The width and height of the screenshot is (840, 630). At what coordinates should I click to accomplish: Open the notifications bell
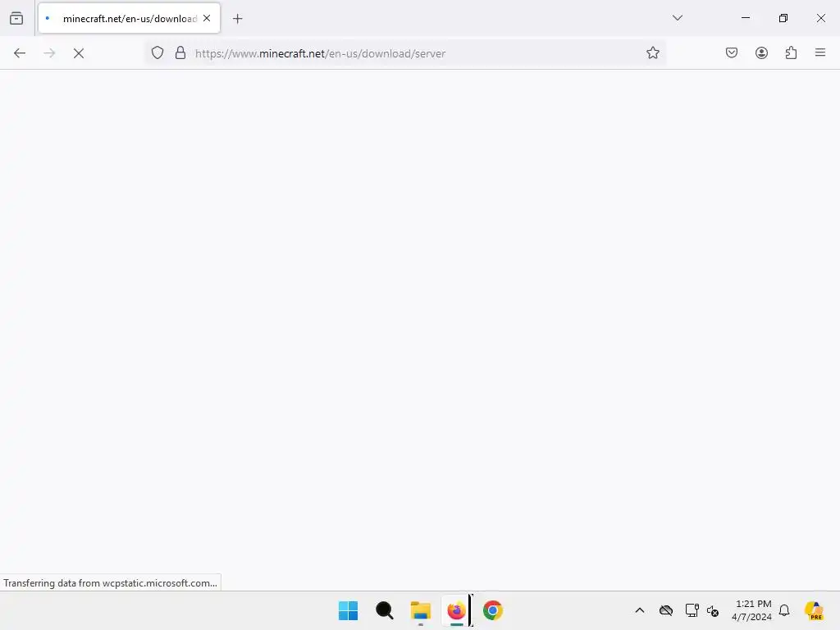tap(784, 610)
